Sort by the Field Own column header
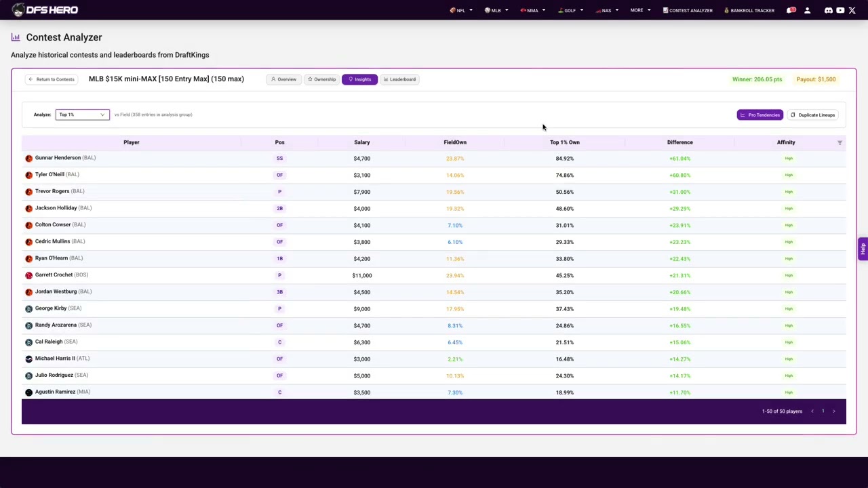The width and height of the screenshot is (868, 488). [x=455, y=142]
